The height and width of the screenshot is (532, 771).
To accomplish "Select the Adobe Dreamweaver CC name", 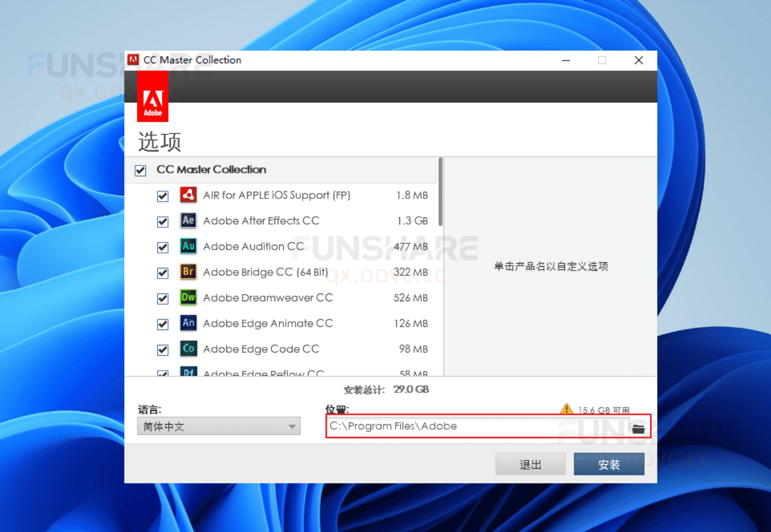I will [x=268, y=298].
